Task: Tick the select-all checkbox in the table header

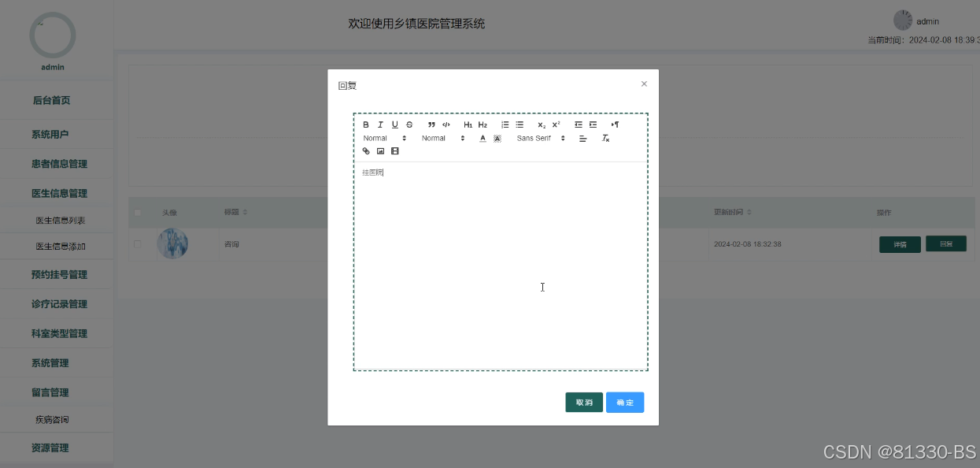Action: [x=138, y=213]
